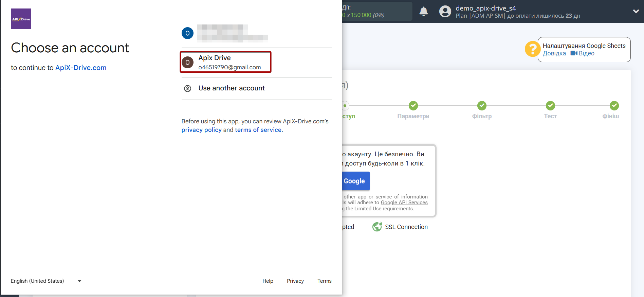
Task: Go to the Фільтр step checkmark
Action: pyautogui.click(x=482, y=106)
